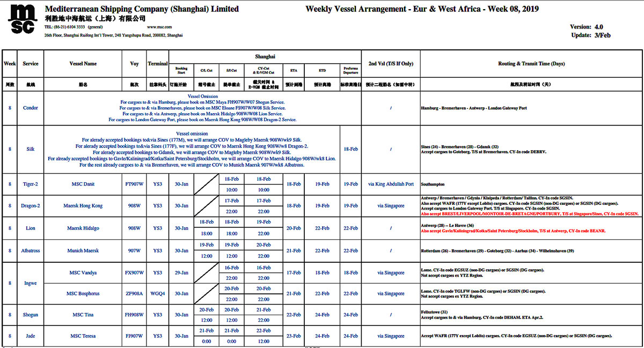The height and width of the screenshot is (348, 644).
Task: Select vessel name 'MSC Vandya'
Action: tap(83, 272)
